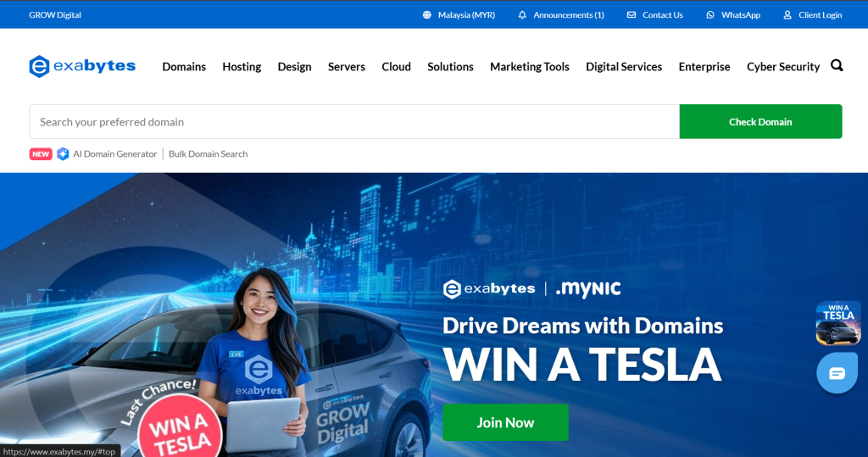The width and height of the screenshot is (868, 457).
Task: Click the Join Now banner button
Action: tap(505, 422)
